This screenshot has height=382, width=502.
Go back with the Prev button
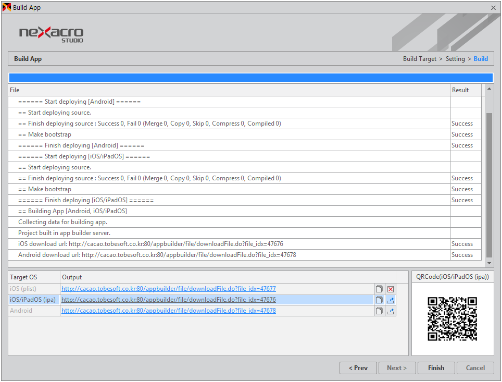tap(358, 368)
